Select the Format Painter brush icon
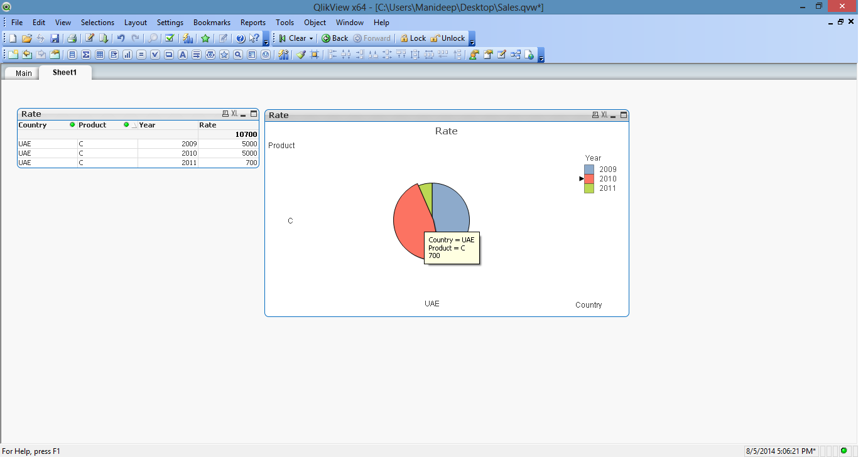The width and height of the screenshot is (868, 457). [x=301, y=55]
